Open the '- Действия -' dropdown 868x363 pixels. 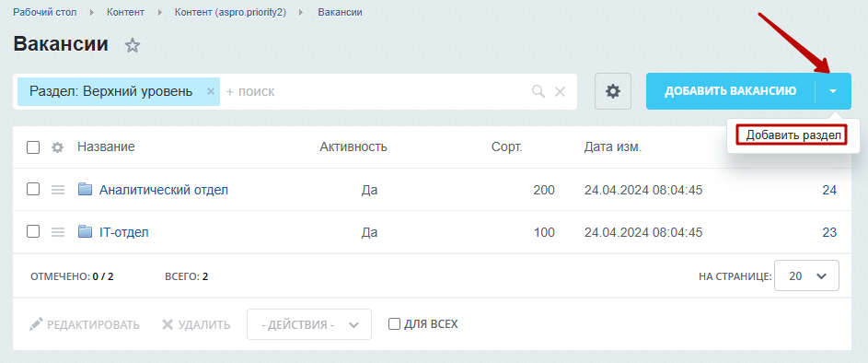[309, 324]
